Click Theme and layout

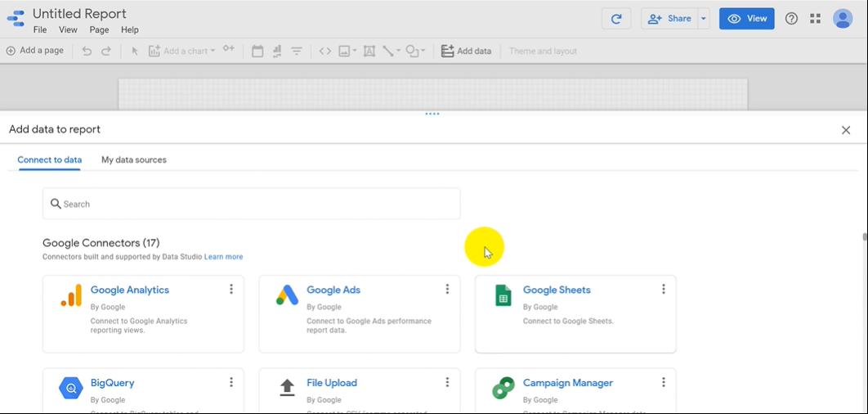coord(543,51)
